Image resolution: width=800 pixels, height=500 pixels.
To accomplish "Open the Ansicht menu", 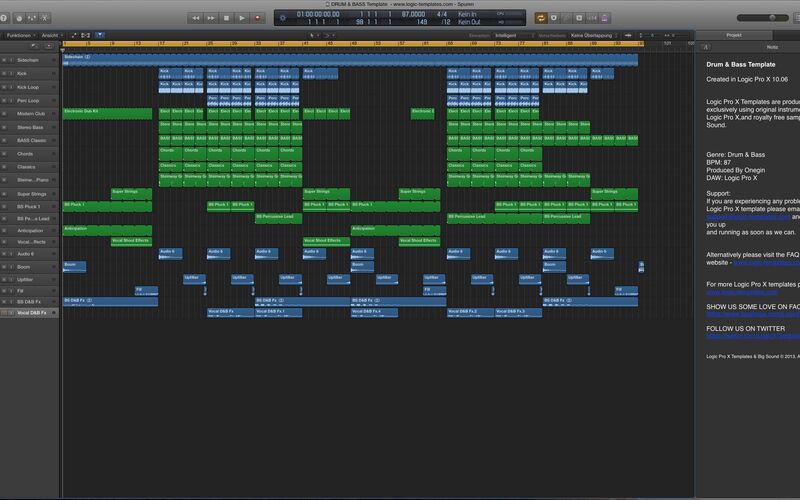I will pos(52,35).
